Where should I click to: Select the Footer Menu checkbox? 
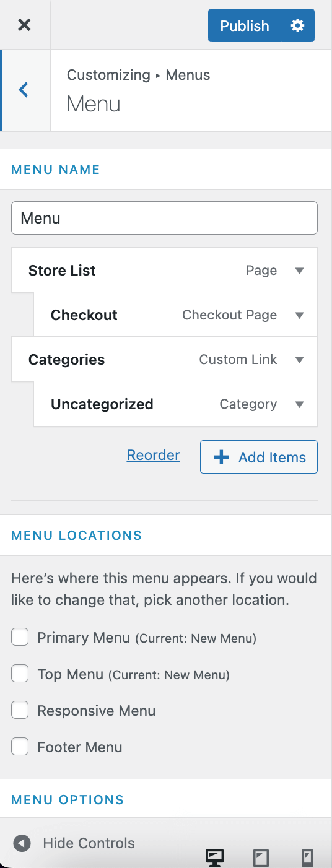[20, 747]
